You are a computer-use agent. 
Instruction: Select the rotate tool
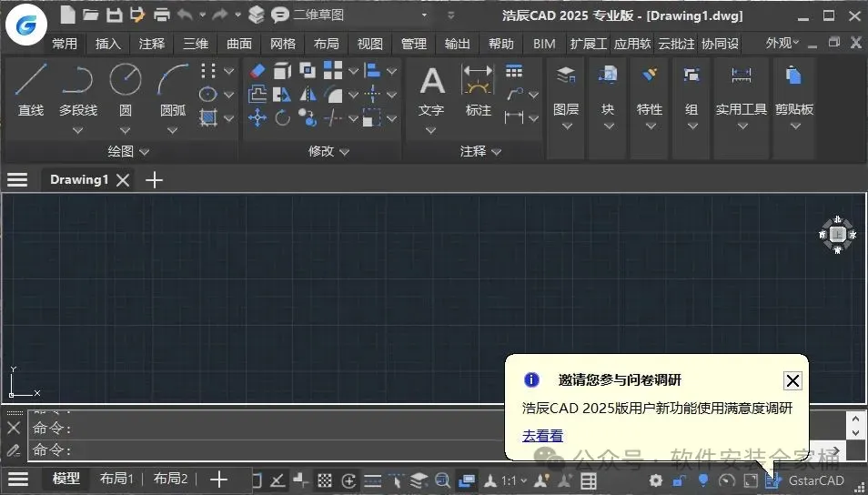coord(282,118)
